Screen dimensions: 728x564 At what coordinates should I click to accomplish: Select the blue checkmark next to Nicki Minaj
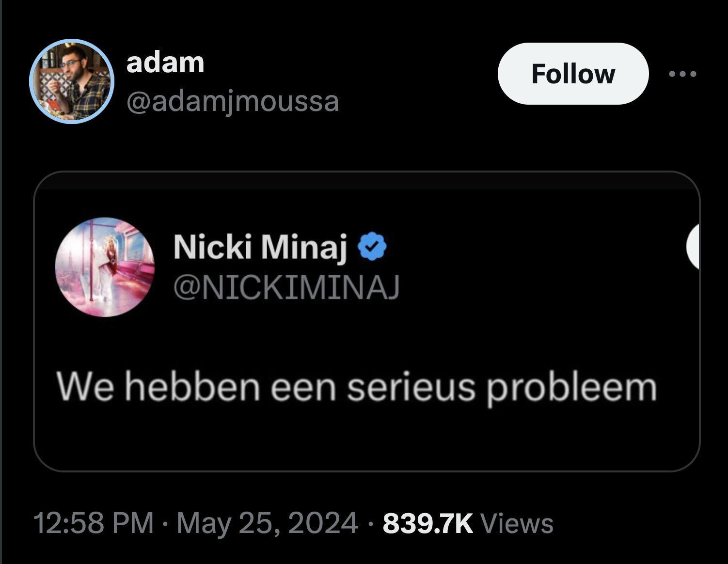coord(371,247)
